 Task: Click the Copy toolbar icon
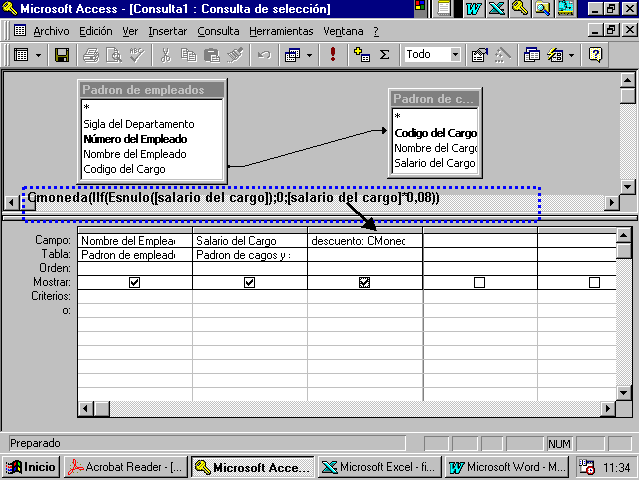pos(188,55)
